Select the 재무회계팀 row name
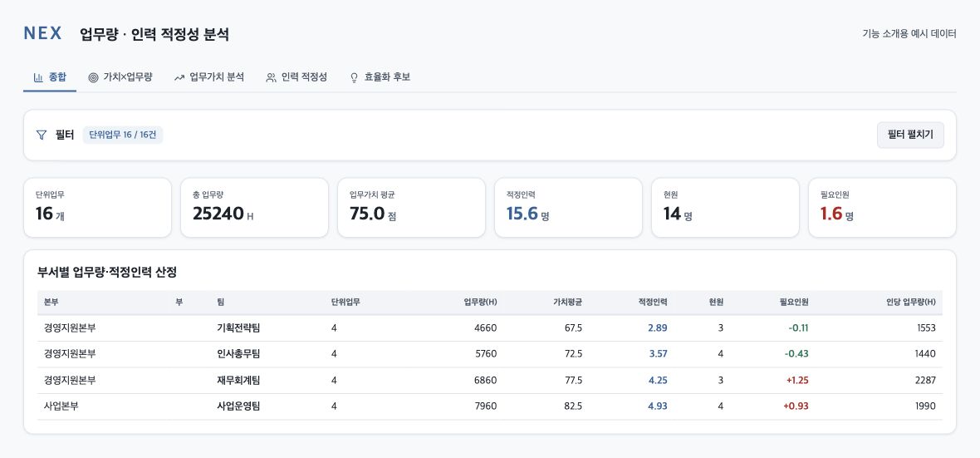Image resolution: width=980 pixels, height=458 pixels. 238,381
